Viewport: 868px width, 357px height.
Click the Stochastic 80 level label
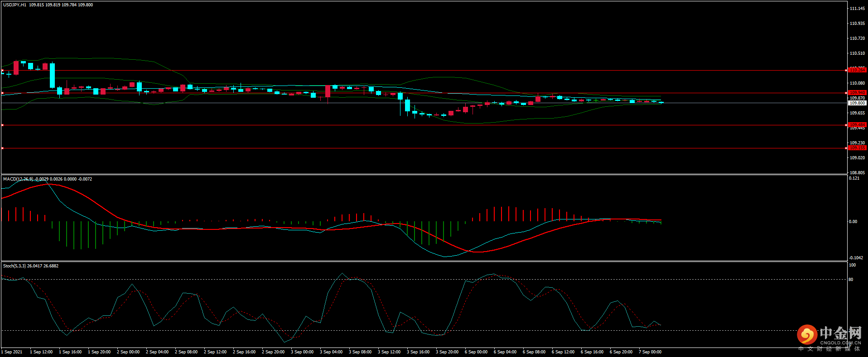pos(851,280)
